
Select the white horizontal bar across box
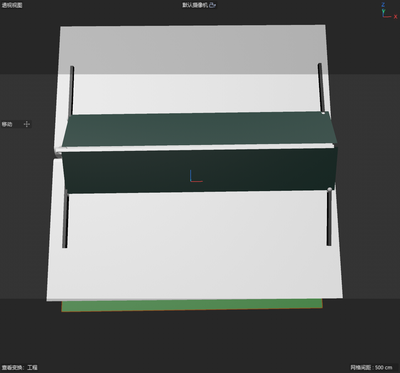coord(195,148)
